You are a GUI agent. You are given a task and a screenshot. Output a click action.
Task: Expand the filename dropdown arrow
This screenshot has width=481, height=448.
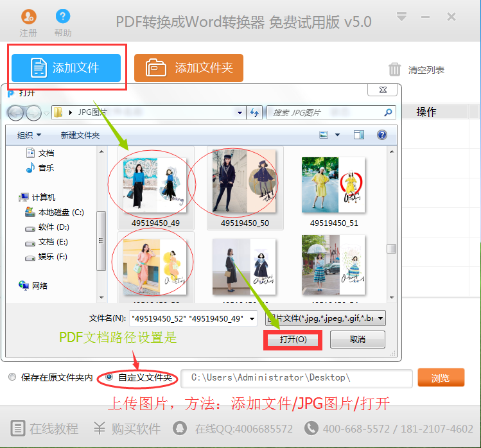pyautogui.click(x=252, y=318)
